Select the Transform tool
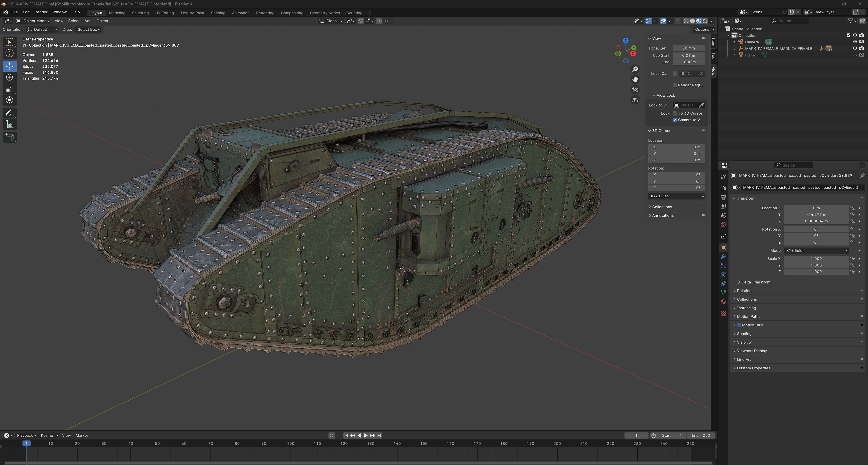The height and width of the screenshot is (465, 868). click(9, 100)
